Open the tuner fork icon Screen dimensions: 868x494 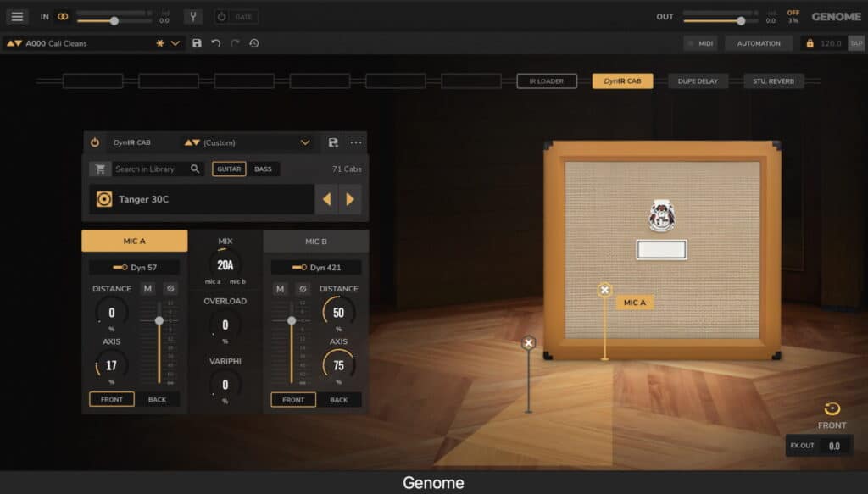[x=193, y=17]
